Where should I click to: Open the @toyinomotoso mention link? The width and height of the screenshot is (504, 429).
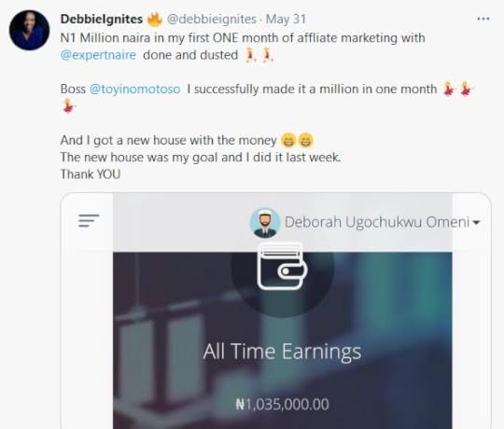[134, 89]
